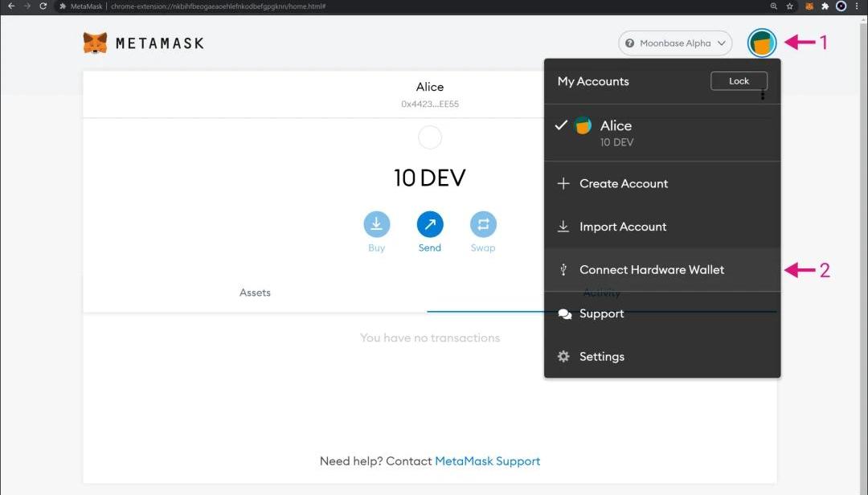
Task: Open the account avatar menu at top right
Action: tap(761, 43)
